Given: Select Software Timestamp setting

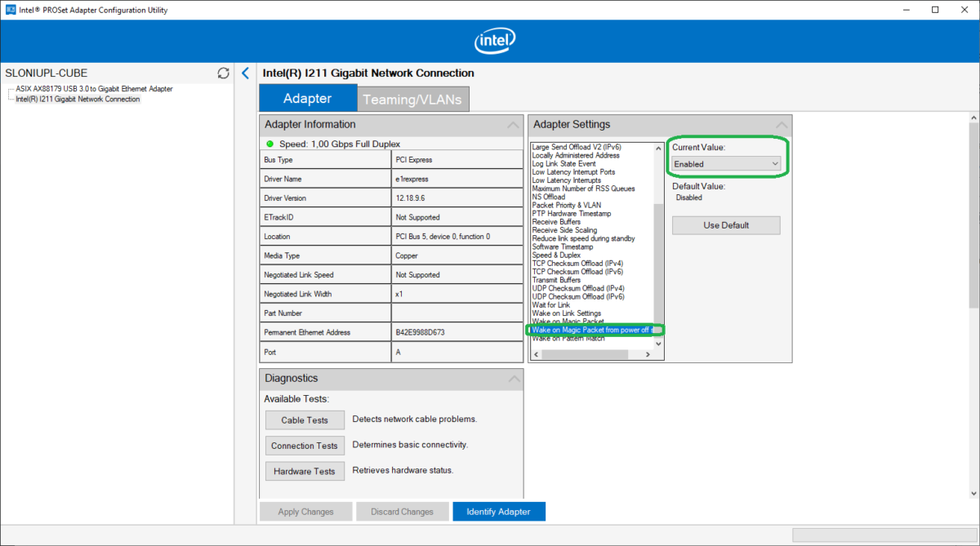Looking at the screenshot, I should point(562,246).
